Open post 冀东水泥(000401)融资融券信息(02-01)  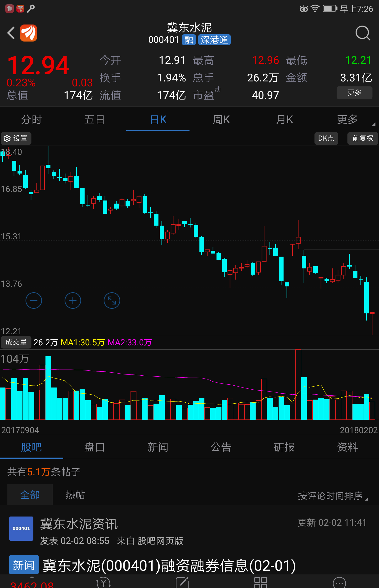point(169,565)
